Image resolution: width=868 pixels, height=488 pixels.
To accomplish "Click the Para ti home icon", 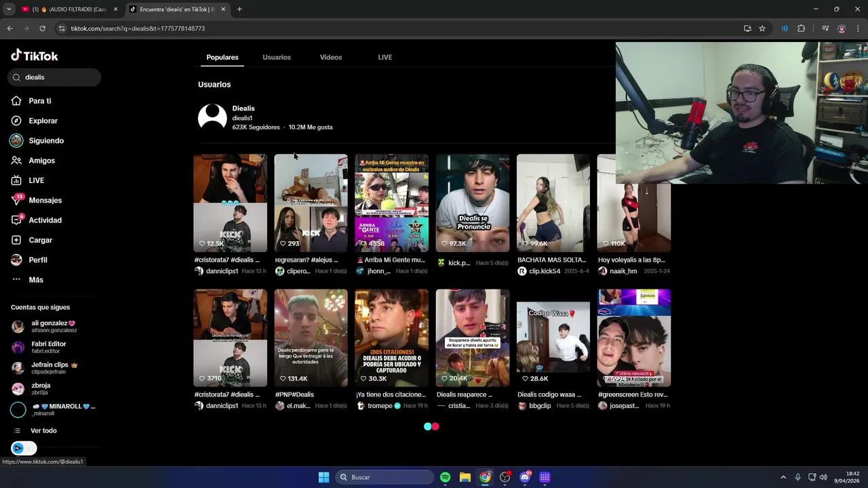I will point(16,101).
